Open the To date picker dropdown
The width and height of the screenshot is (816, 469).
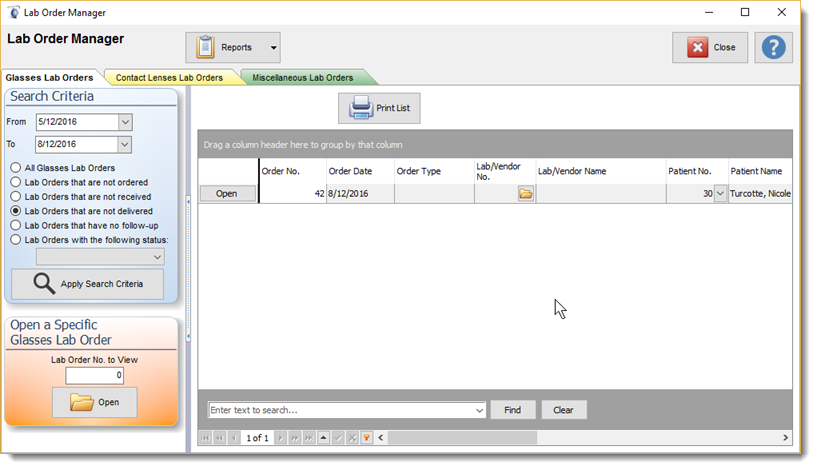pyautogui.click(x=125, y=144)
